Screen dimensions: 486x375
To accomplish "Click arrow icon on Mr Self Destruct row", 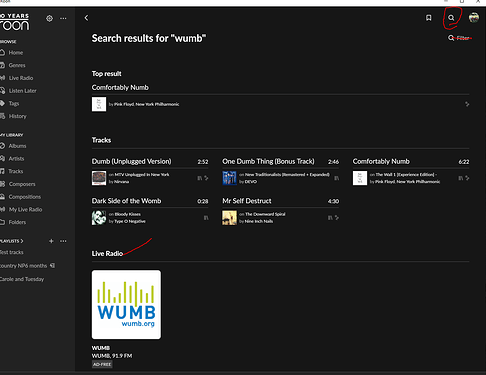I will click(337, 218).
